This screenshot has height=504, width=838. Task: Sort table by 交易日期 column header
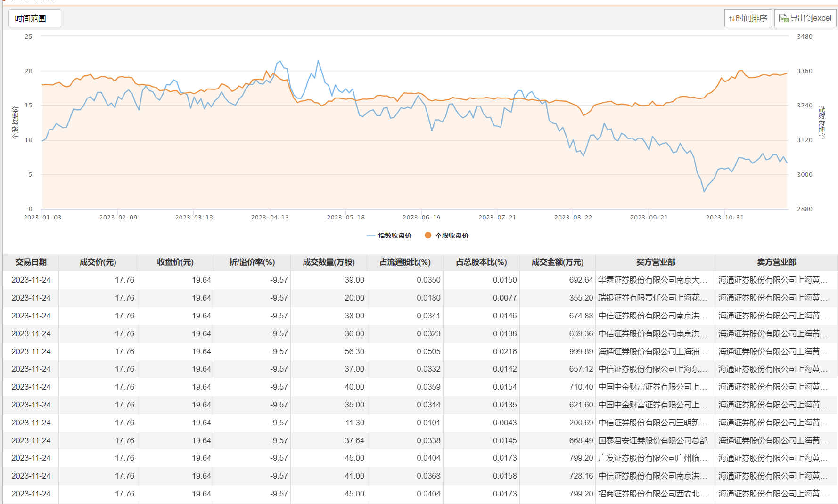point(31,262)
